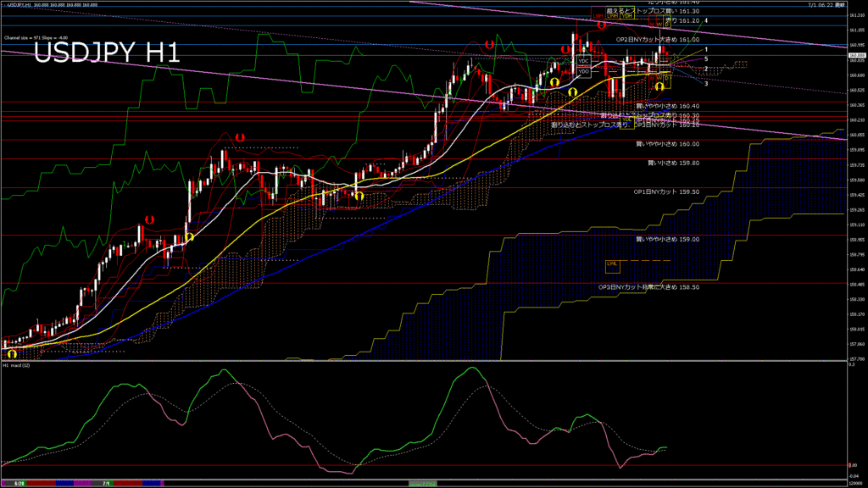Click the 買いやや小さめ 159.00 label
Screen dimensions: 868x488
pos(667,240)
